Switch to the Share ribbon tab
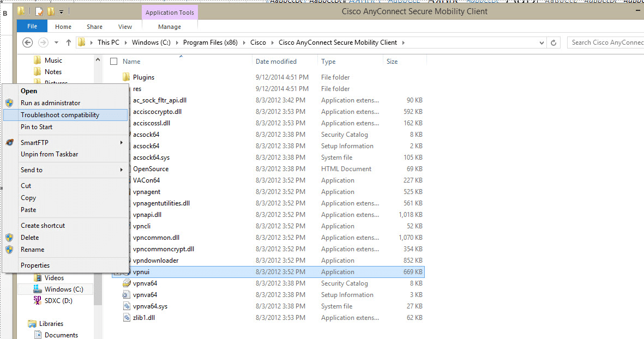644x339 pixels. 94,27
